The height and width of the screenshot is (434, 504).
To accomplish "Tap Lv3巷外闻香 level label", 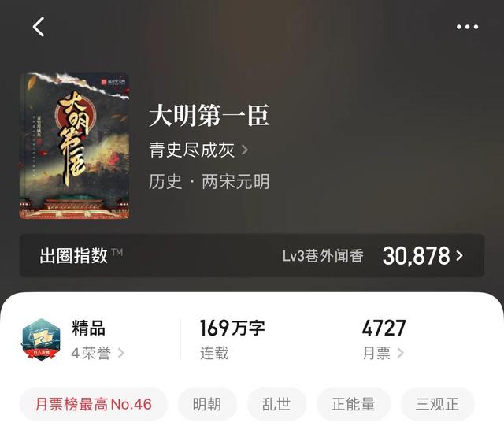I will click(323, 256).
